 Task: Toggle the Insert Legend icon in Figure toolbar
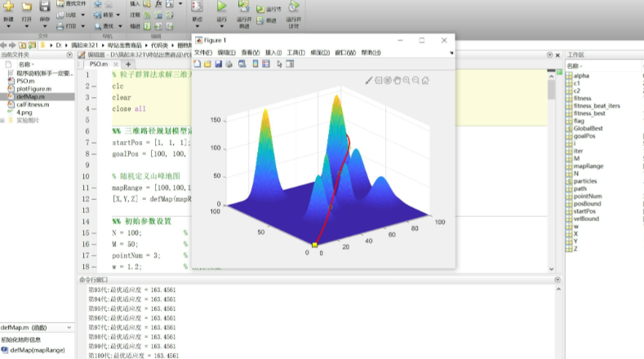click(266, 64)
